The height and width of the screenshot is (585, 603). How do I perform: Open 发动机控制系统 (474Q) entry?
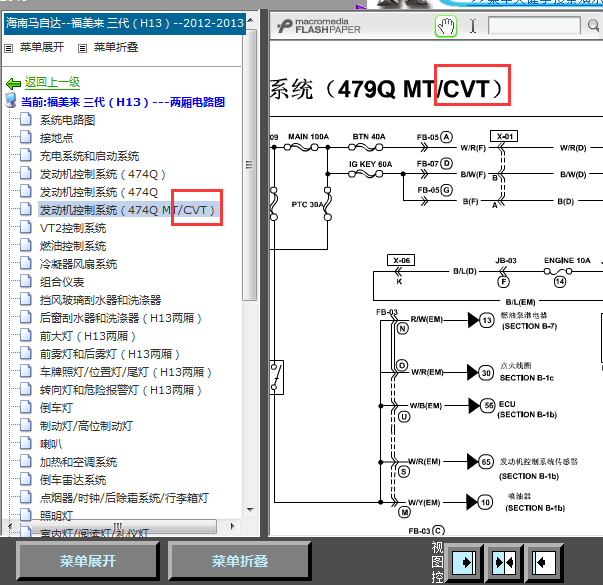tap(102, 174)
